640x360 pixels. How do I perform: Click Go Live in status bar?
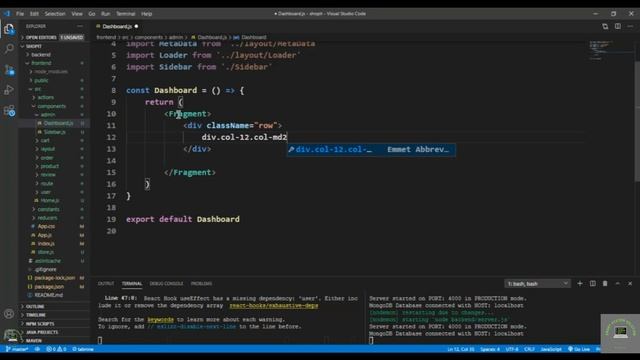pos(579,349)
